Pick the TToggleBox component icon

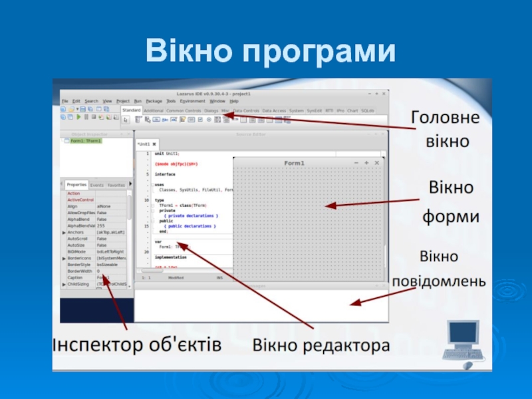pyautogui.click(x=192, y=120)
